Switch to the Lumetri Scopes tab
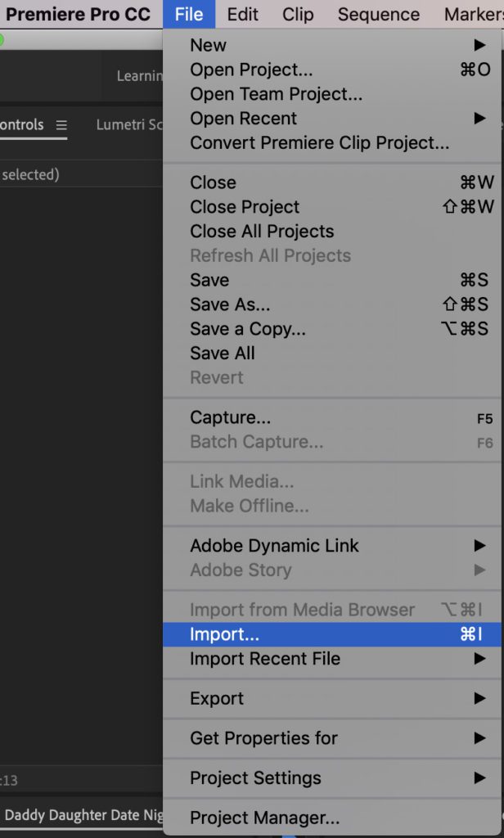504x838 pixels. click(129, 125)
